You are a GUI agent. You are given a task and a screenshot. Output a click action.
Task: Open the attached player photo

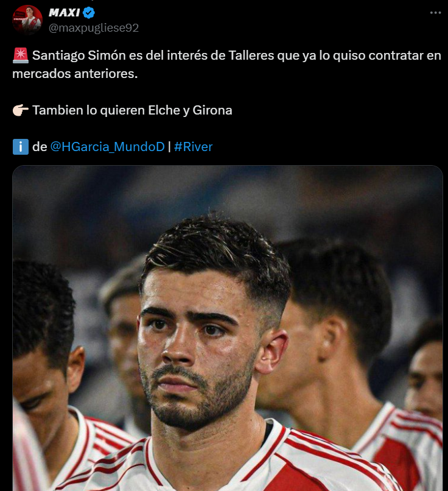pos(228,328)
